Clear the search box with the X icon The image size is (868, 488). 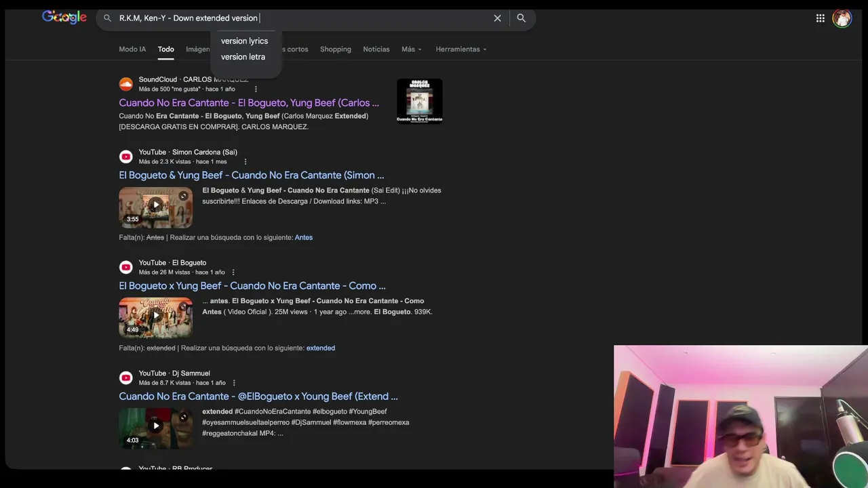click(497, 18)
